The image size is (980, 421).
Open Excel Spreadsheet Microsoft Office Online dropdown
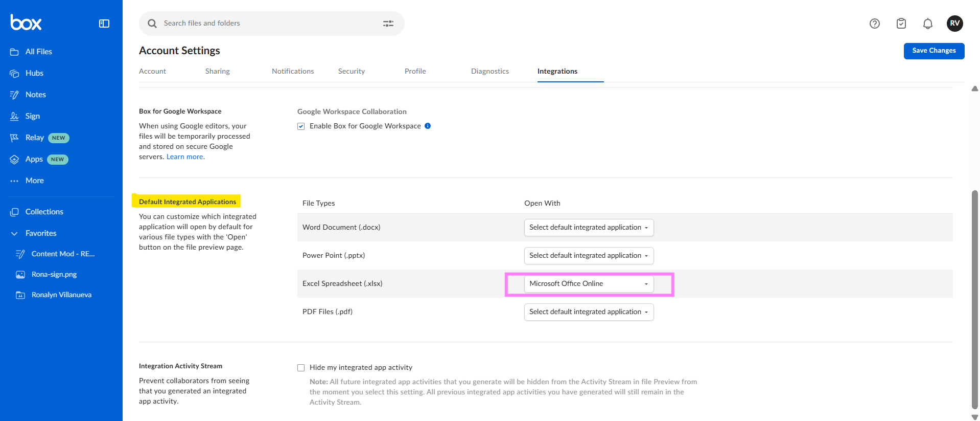click(x=589, y=284)
